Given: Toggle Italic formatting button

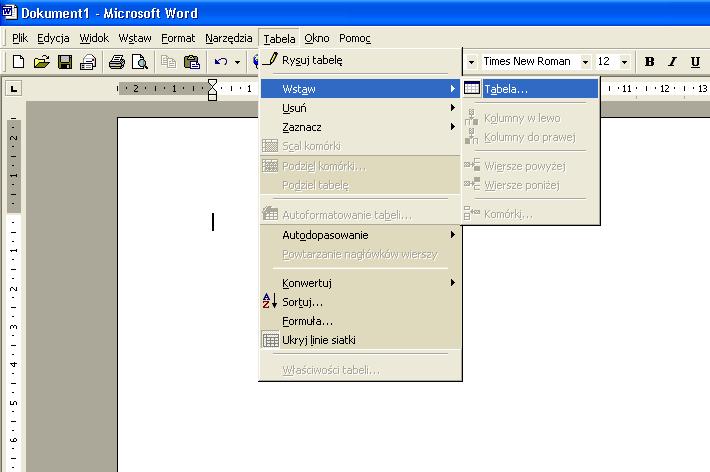Looking at the screenshot, I should [672, 62].
